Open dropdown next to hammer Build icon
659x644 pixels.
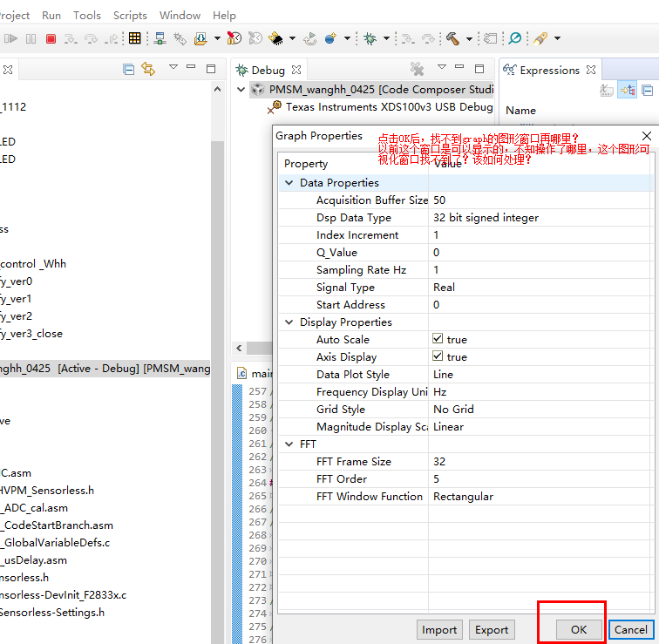pos(469,38)
